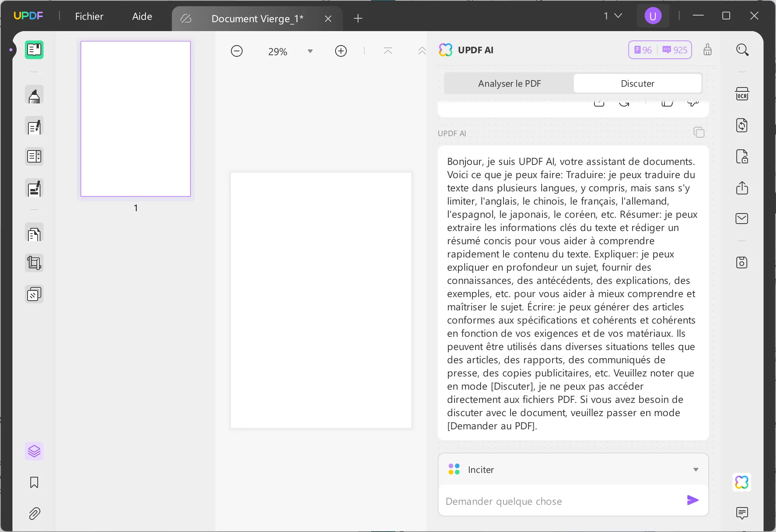Save the document
Image resolution: width=776 pixels, height=532 pixels.
coord(743,262)
